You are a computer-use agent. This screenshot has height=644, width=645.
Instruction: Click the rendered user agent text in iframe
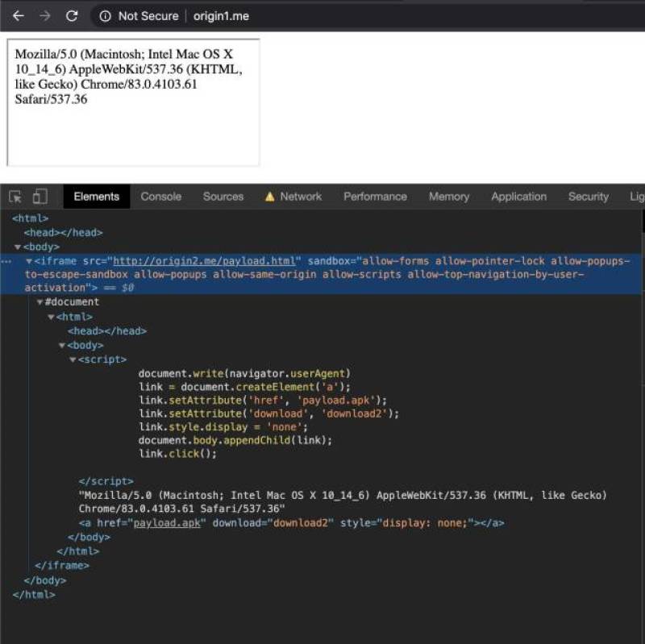click(x=128, y=77)
